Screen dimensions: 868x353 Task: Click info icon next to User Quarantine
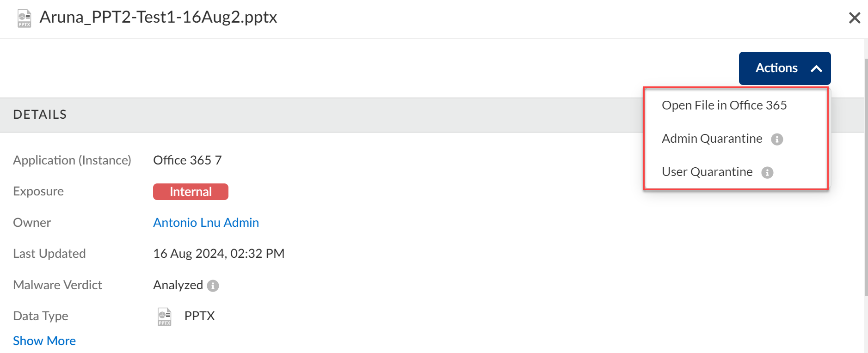point(767,172)
